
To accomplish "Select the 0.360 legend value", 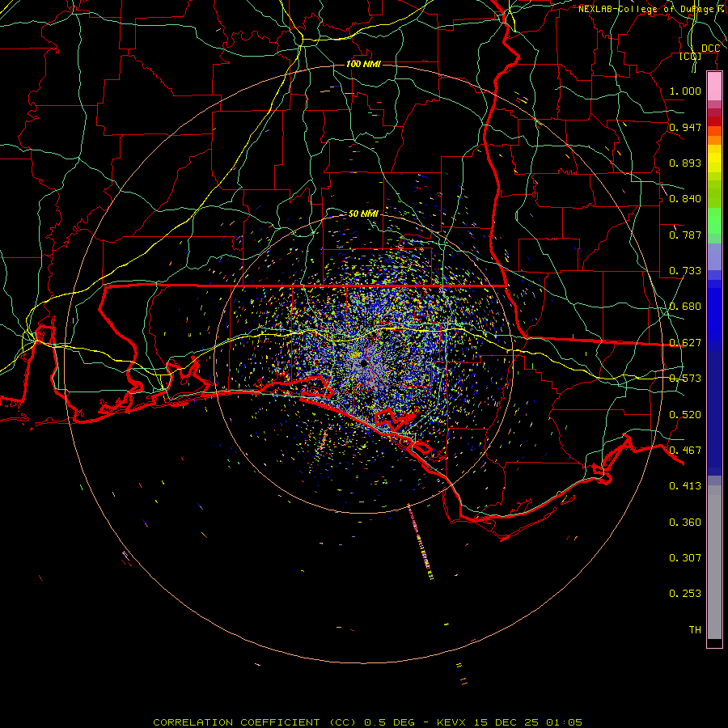I will [x=685, y=523].
